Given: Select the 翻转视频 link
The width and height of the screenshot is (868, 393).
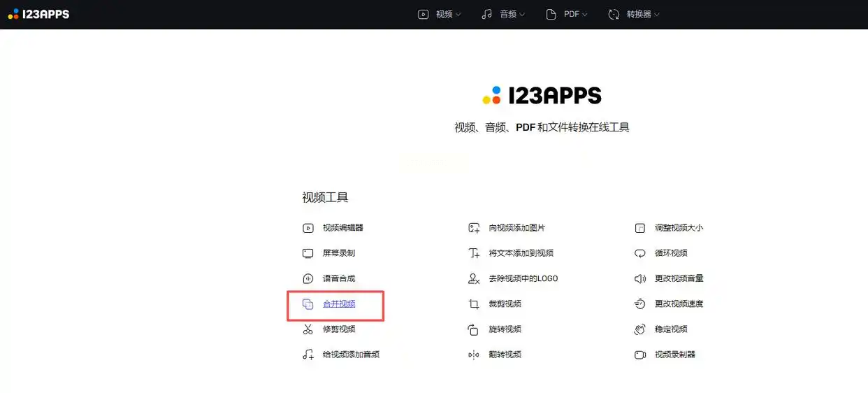Looking at the screenshot, I should tap(505, 355).
